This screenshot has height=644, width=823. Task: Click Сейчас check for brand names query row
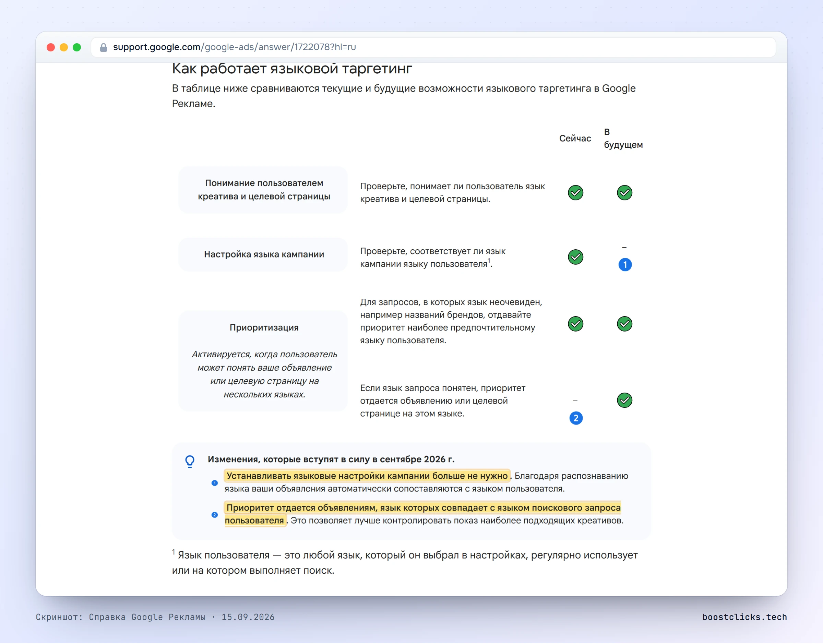(576, 324)
